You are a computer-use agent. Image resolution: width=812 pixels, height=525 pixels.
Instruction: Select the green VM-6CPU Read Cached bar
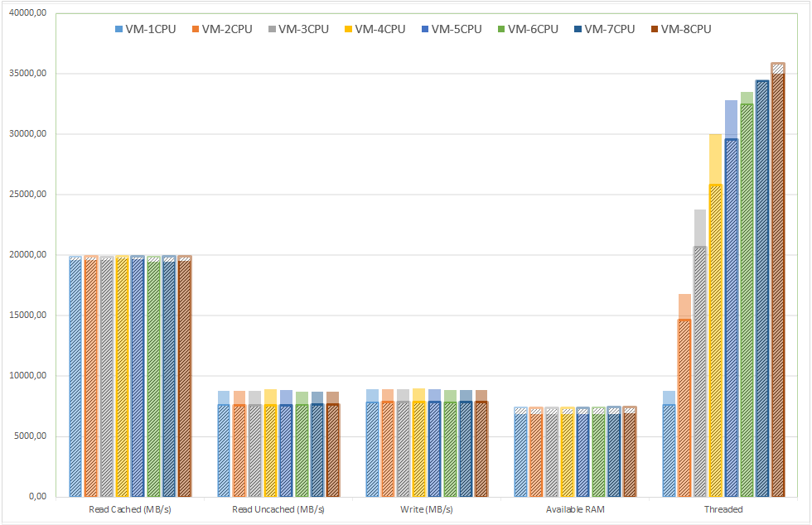tap(154, 377)
